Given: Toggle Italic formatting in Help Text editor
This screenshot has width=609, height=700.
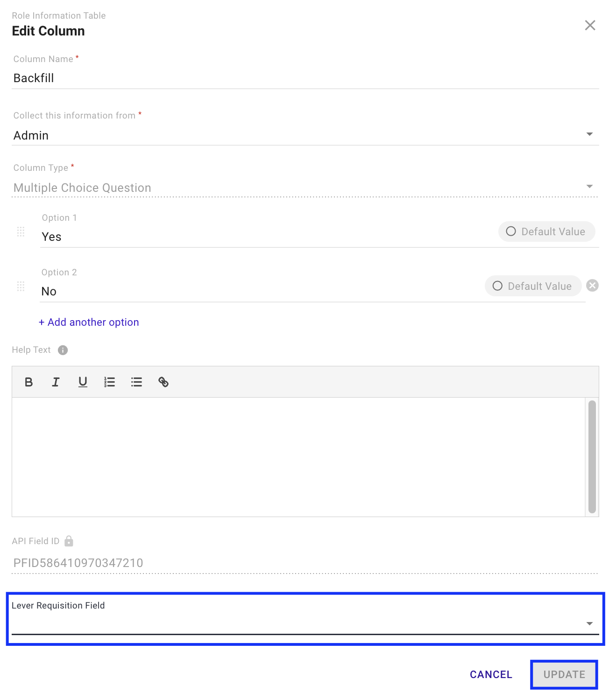Looking at the screenshot, I should tap(56, 382).
